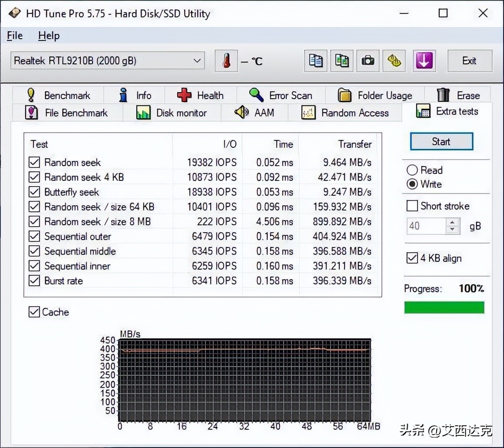Click the speaker icon on the AAM tab

(x=242, y=112)
